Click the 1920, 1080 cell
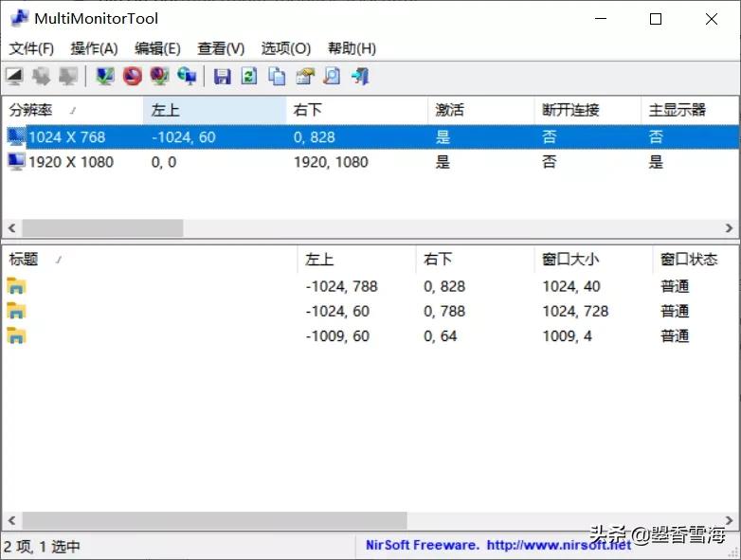This screenshot has height=560, width=741. pos(331,162)
